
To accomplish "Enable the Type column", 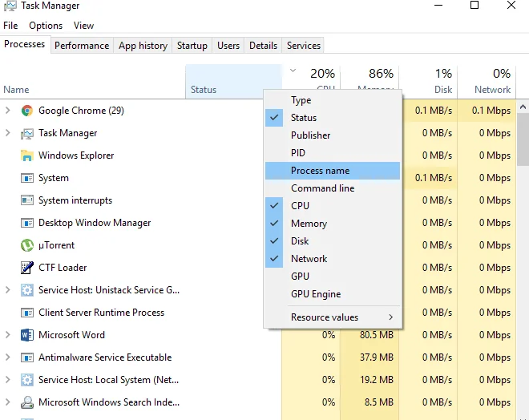I will pos(333,100).
